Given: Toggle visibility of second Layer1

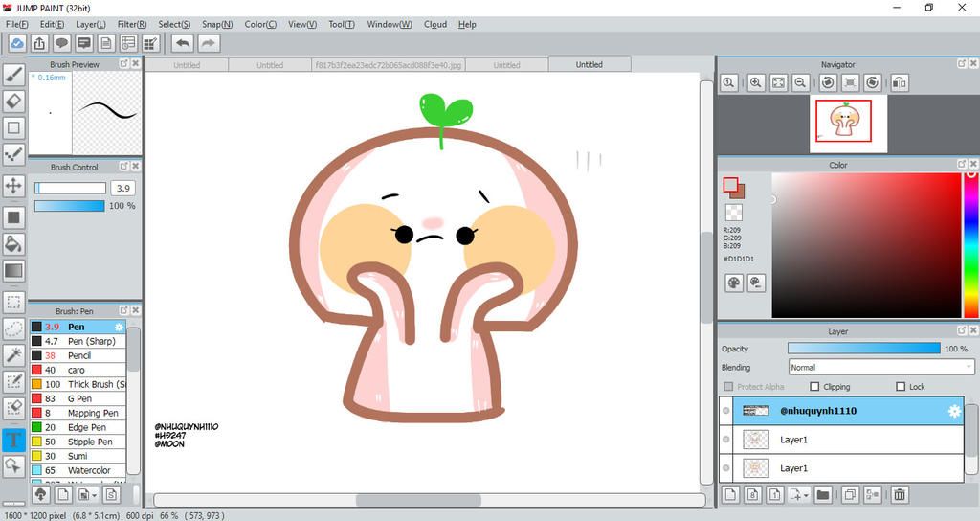Looking at the screenshot, I should [x=725, y=467].
